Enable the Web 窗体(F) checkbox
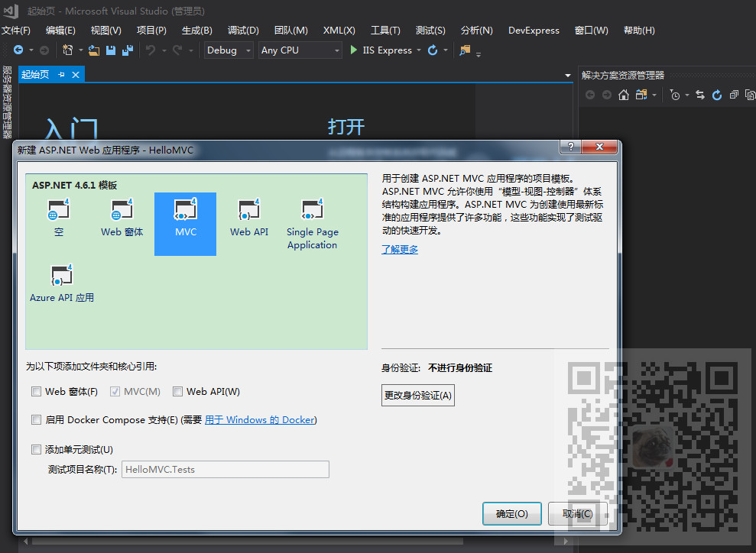The height and width of the screenshot is (553, 756). 36,391
